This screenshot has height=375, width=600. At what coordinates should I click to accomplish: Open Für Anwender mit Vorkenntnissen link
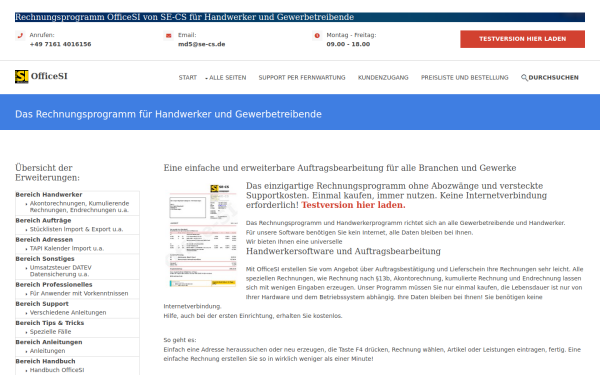click(x=79, y=293)
